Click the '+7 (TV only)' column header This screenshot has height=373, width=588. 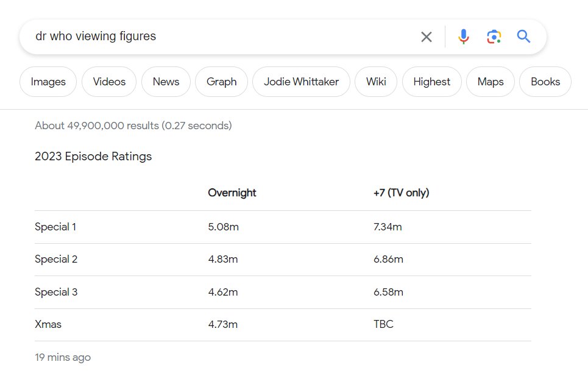(402, 193)
